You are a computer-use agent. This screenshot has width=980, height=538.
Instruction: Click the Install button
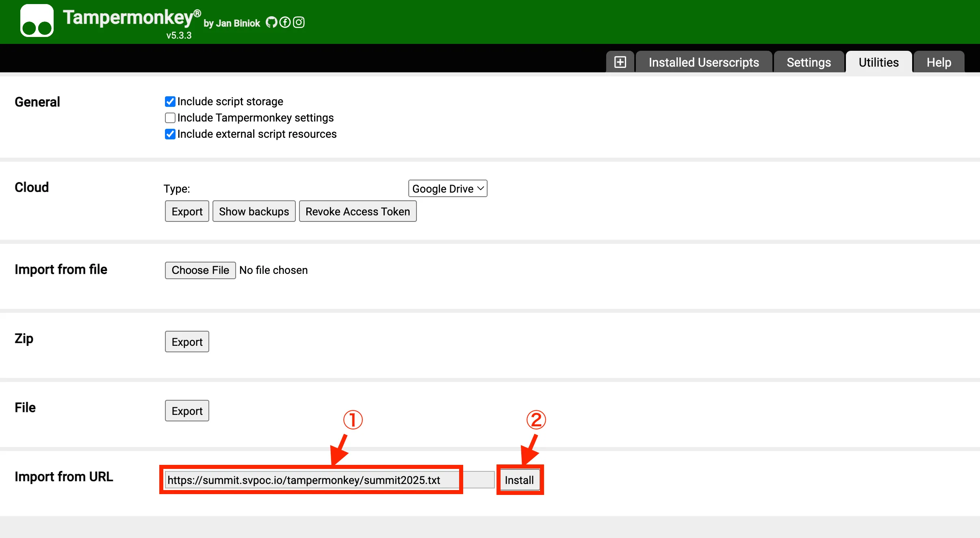coord(519,480)
